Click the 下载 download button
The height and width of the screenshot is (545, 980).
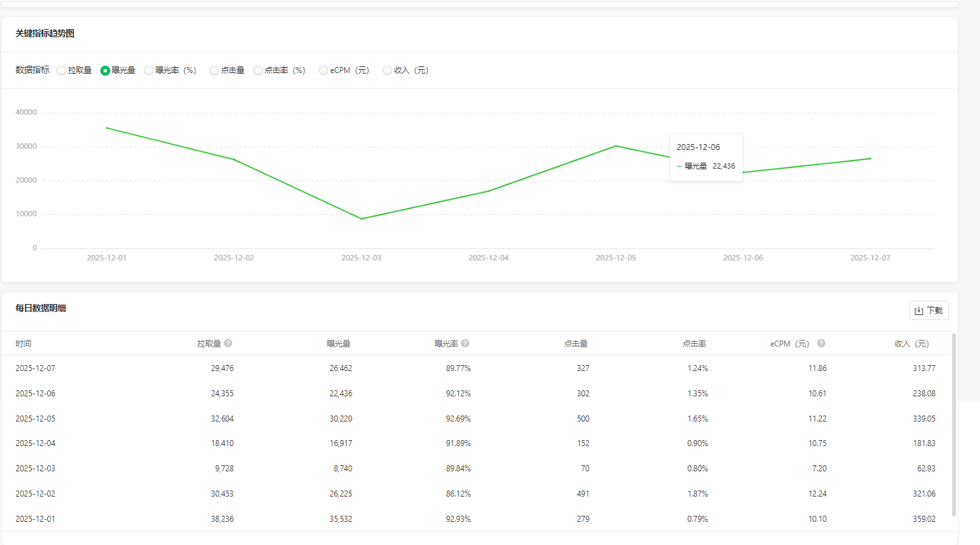tap(928, 311)
